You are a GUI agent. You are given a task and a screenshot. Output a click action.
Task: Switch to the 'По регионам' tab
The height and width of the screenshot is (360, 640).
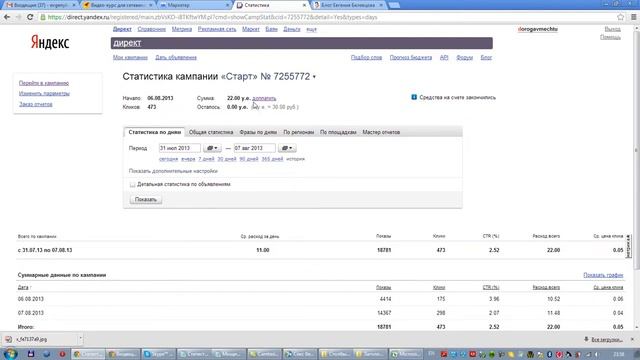299,132
